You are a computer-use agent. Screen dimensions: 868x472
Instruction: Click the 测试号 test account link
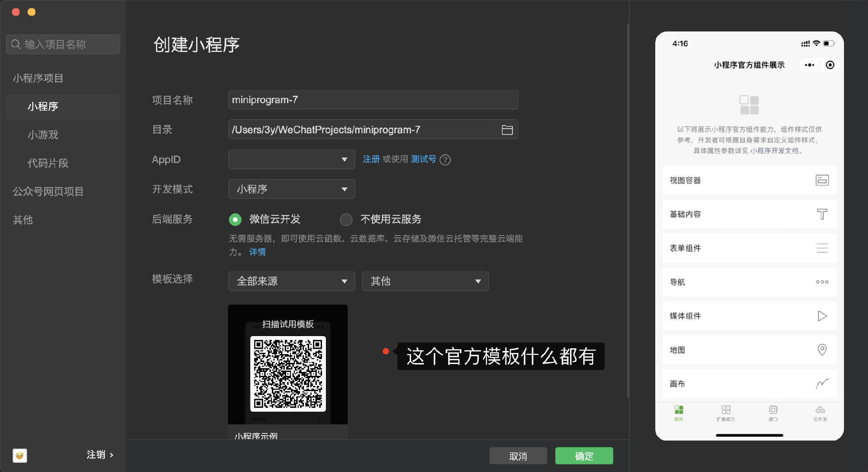(x=423, y=160)
